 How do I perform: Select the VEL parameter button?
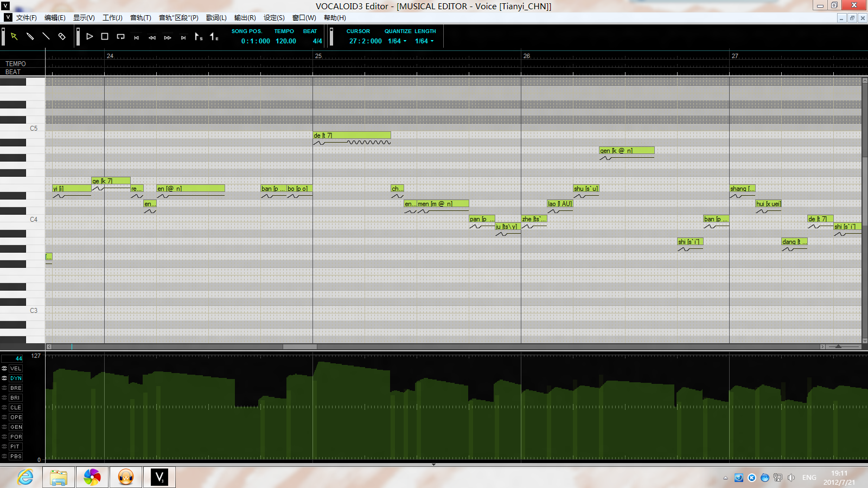[16, 368]
